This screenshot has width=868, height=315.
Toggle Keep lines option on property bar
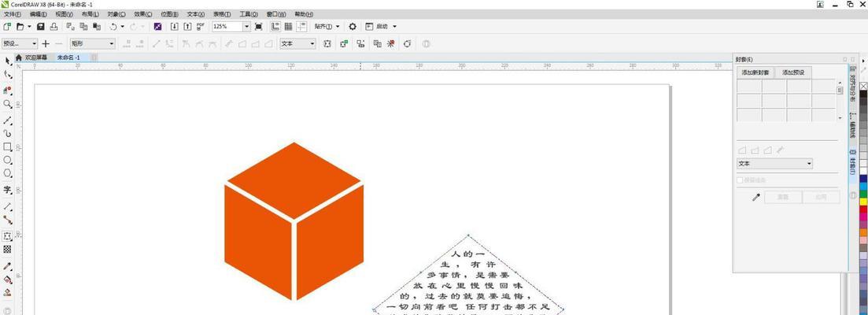327,43
